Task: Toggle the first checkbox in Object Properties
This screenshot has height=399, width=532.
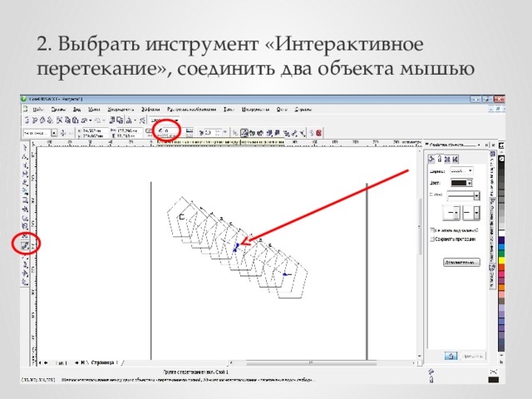Action: click(432, 230)
